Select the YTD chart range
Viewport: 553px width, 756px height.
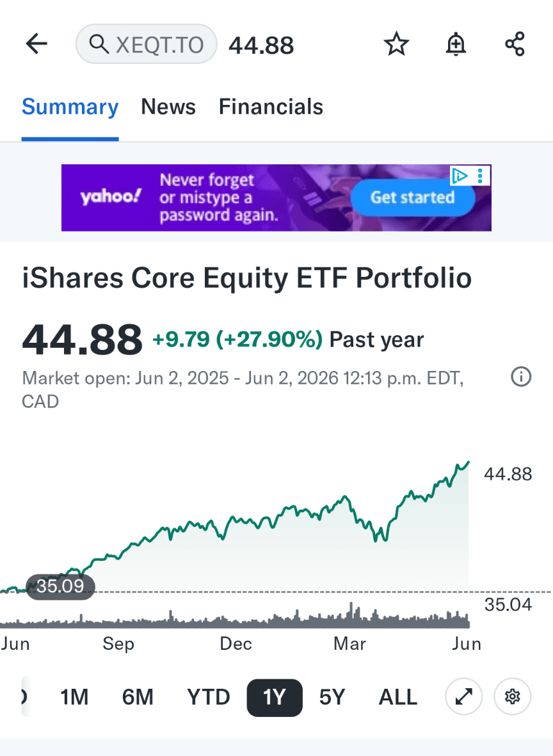click(x=209, y=697)
